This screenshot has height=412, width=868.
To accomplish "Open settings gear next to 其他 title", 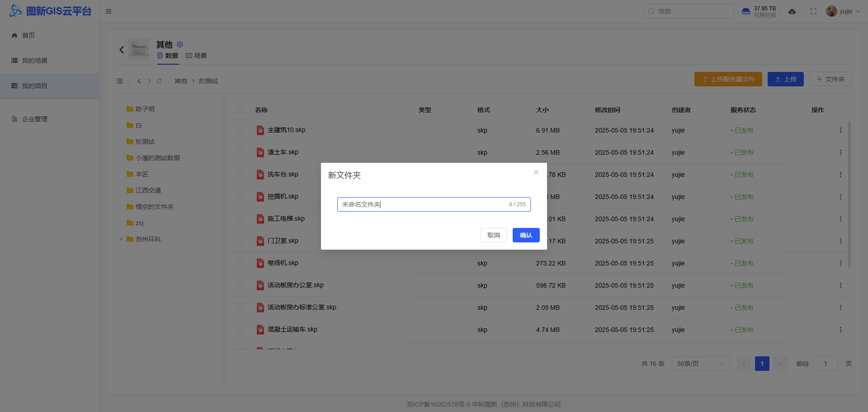I will point(180,44).
